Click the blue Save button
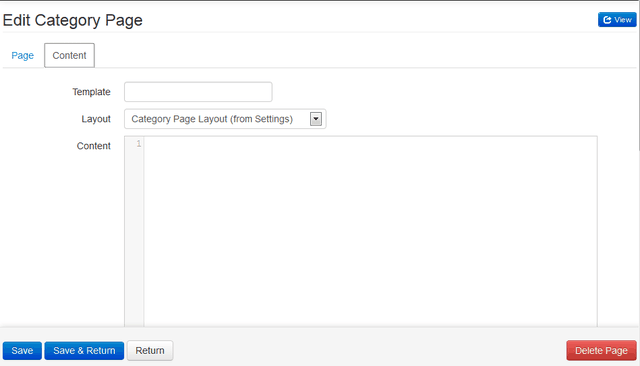Image resolution: width=640 pixels, height=366 pixels. pos(22,350)
